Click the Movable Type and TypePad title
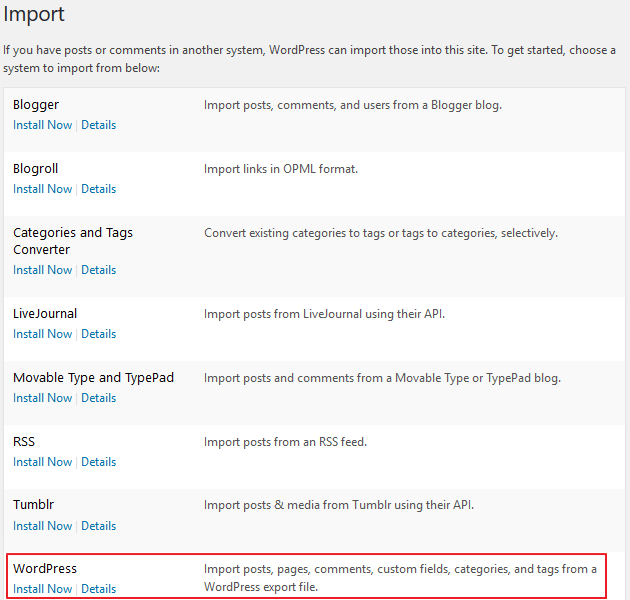Screen dimensions: 630x600 pyautogui.click(x=93, y=378)
